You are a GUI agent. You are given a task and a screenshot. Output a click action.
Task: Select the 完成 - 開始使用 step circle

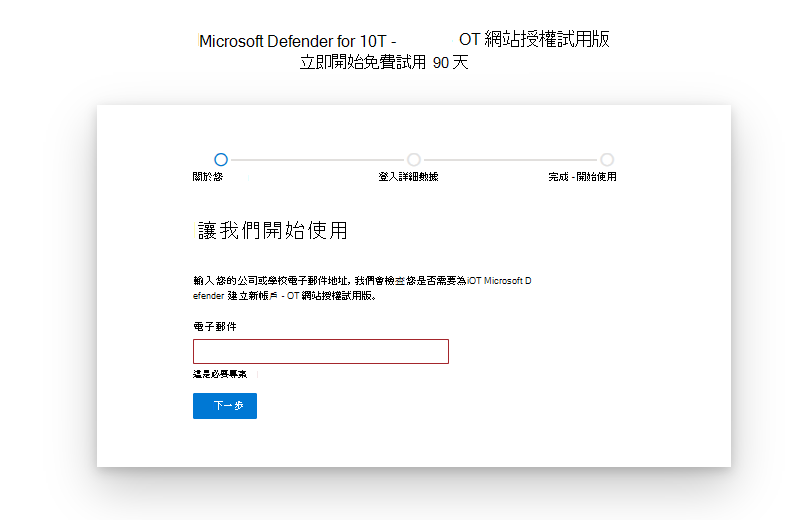tap(607, 160)
